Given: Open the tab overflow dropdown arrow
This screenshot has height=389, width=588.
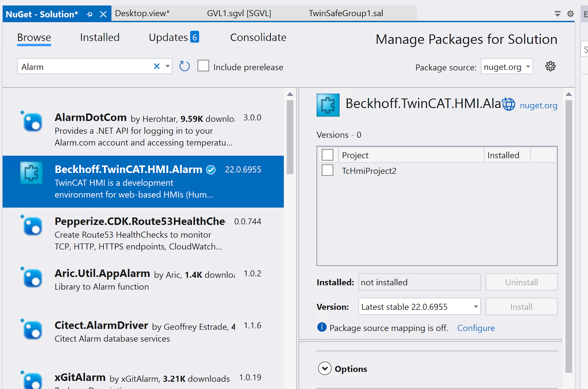Looking at the screenshot, I should (557, 14).
